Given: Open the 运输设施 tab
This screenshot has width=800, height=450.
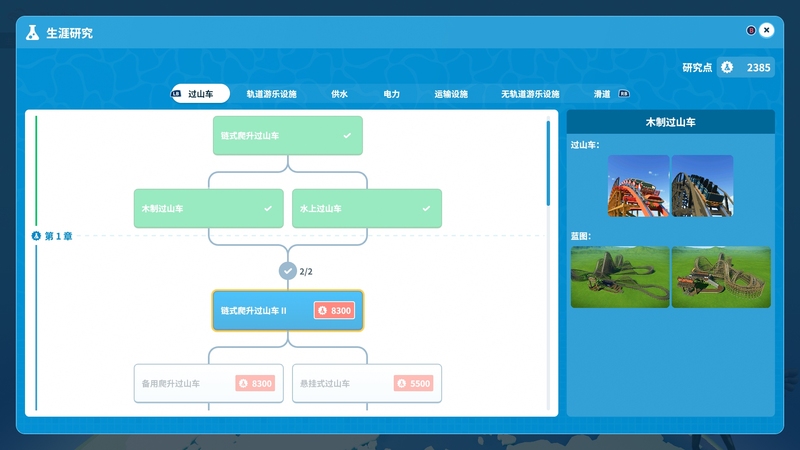Looking at the screenshot, I should [x=451, y=94].
